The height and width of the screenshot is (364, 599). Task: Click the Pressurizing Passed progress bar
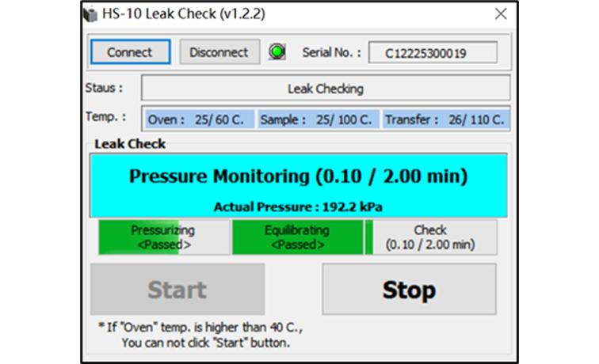[x=164, y=237]
